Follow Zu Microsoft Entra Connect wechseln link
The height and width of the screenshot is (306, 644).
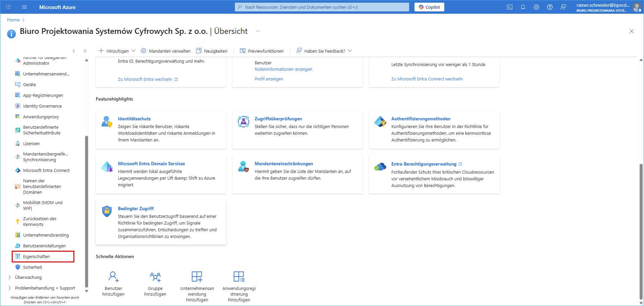pos(427,79)
